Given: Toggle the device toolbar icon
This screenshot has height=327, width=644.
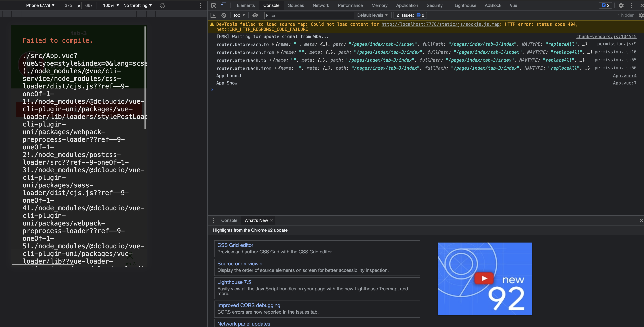Looking at the screenshot, I should click(x=223, y=5).
